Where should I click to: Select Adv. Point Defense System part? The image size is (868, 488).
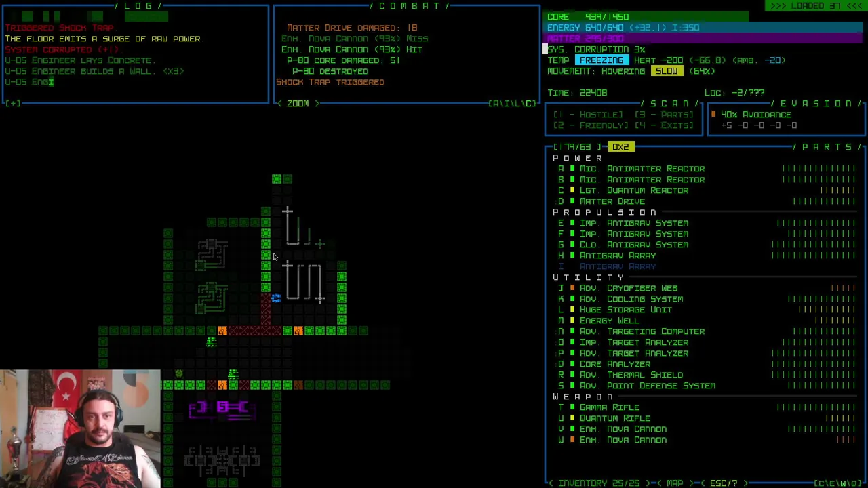647,386
